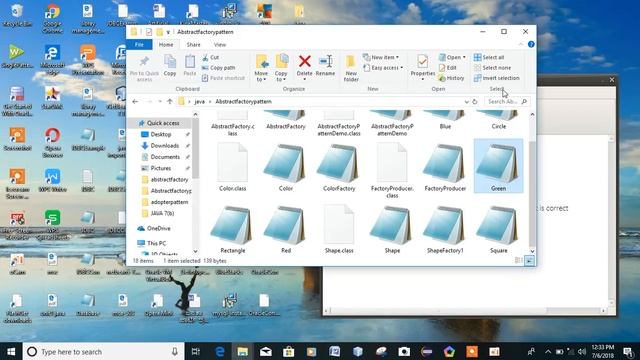640x360 pixels.
Task: Click the Paste ribbon icon
Action: coord(190,62)
